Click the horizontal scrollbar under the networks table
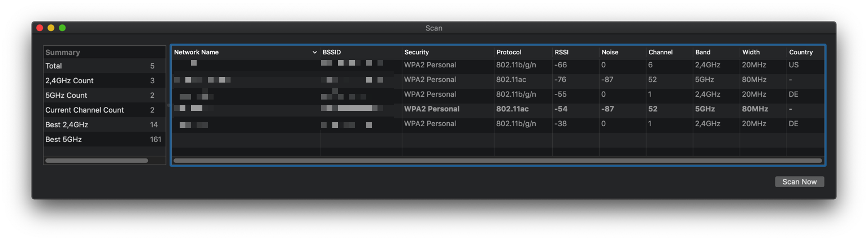Image resolution: width=868 pixels, height=241 pixels. [x=497, y=161]
